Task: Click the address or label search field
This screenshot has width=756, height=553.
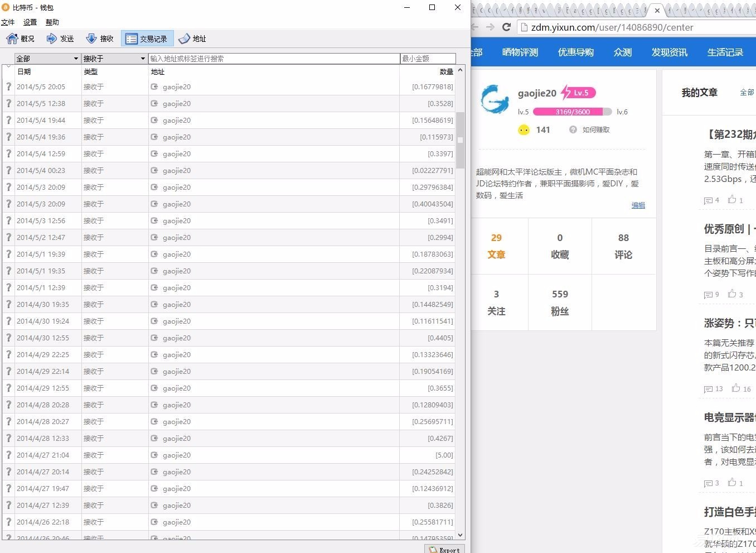Action: (x=274, y=59)
